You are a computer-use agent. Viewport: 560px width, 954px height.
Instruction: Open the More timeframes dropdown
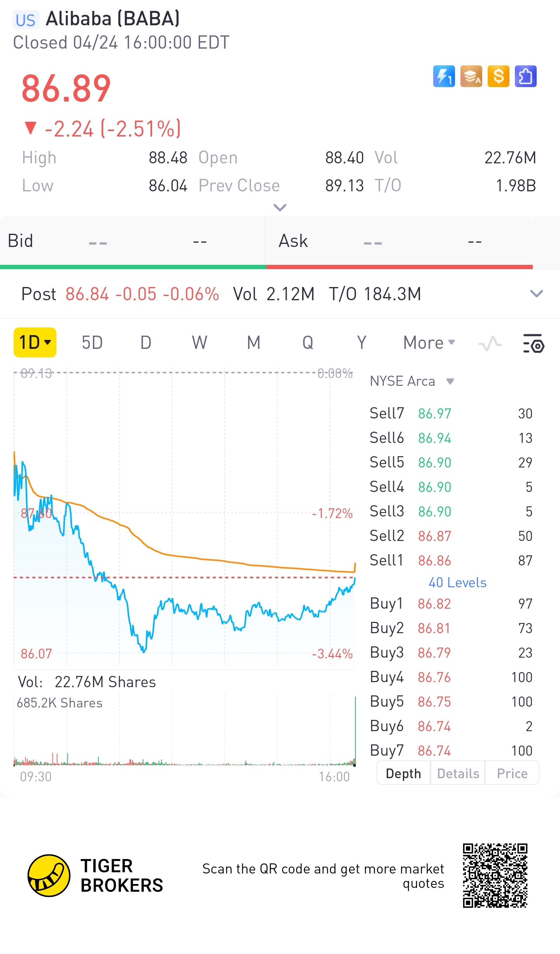[429, 343]
